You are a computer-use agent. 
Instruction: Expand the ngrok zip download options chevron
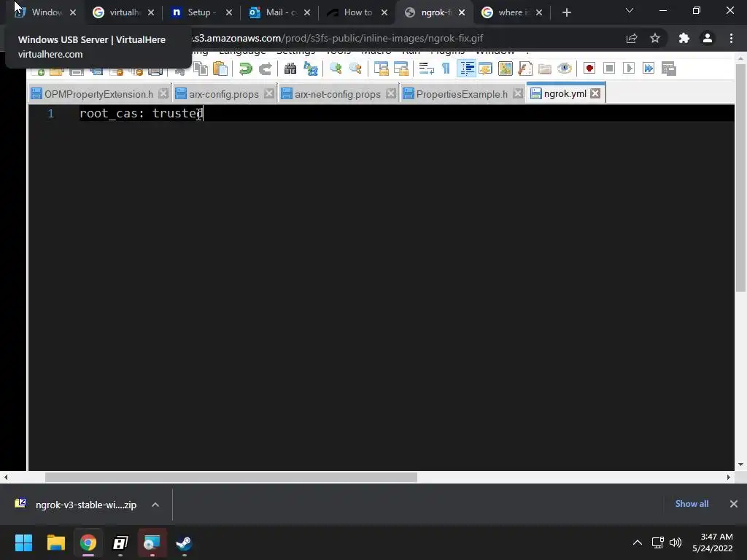[x=155, y=505]
